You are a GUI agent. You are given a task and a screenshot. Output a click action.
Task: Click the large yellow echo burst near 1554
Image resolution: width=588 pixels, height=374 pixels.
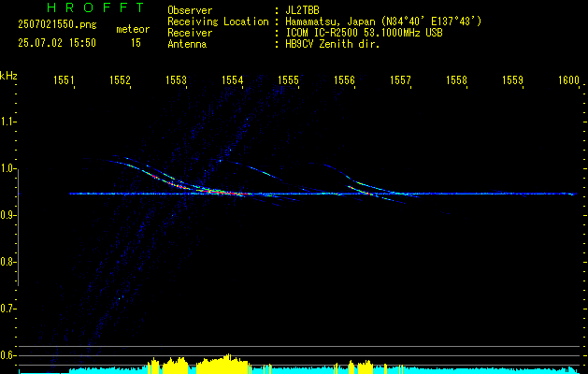point(222,365)
